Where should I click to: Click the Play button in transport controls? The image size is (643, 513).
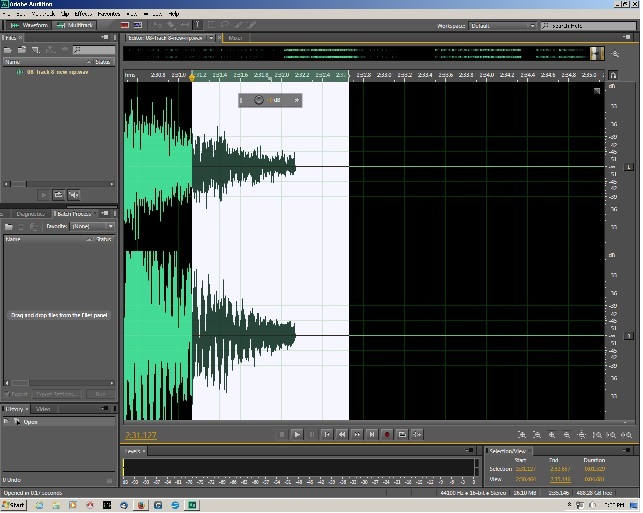pos(297,434)
